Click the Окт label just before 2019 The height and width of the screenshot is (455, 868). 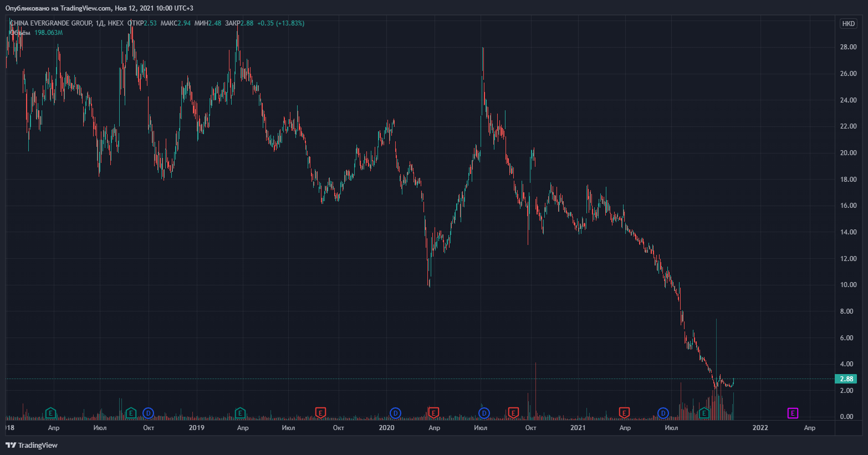(149, 428)
